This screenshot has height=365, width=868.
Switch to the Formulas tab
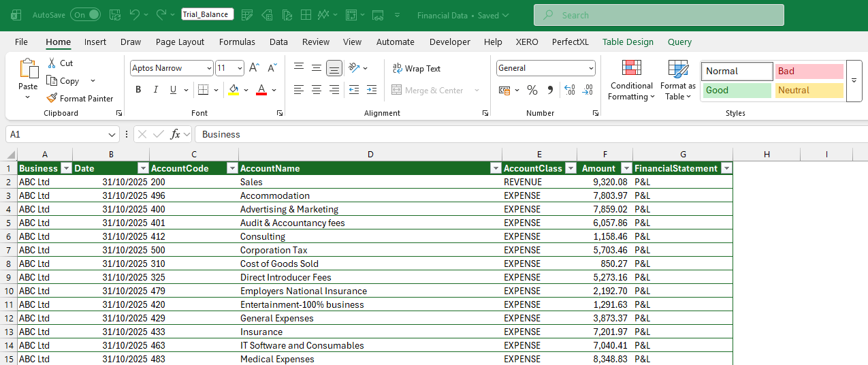[237, 42]
